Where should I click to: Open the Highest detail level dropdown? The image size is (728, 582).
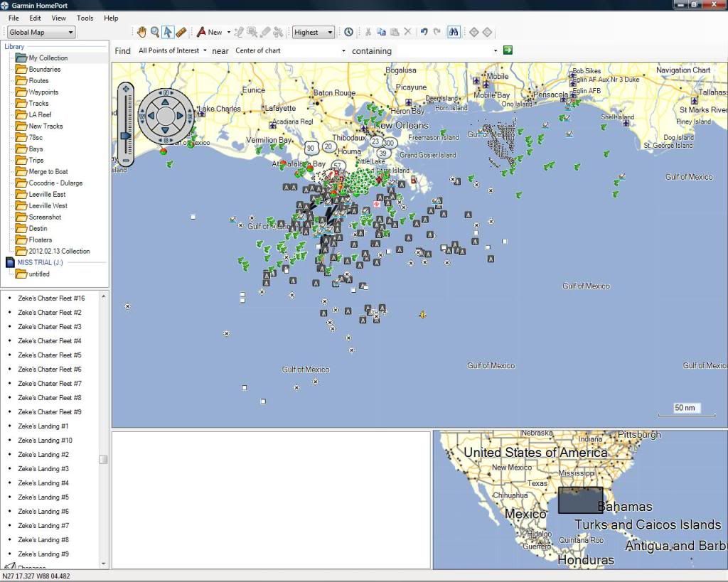(313, 32)
